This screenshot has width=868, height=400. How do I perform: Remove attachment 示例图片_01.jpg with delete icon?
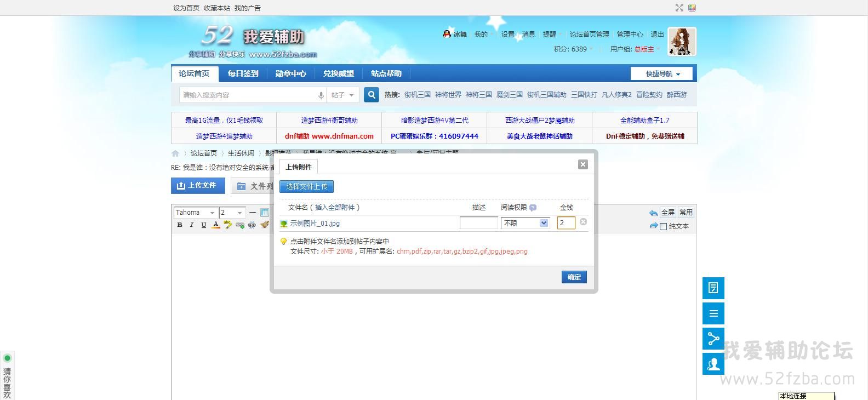click(x=583, y=222)
